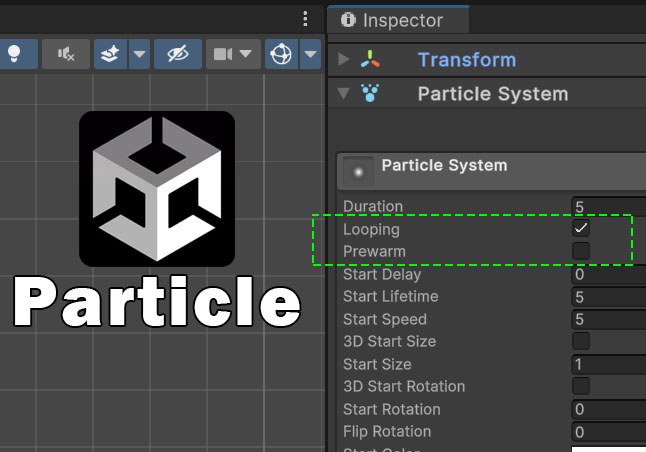Click the Transform component icon
Viewport: 646px width, 452px height.
[x=371, y=60]
